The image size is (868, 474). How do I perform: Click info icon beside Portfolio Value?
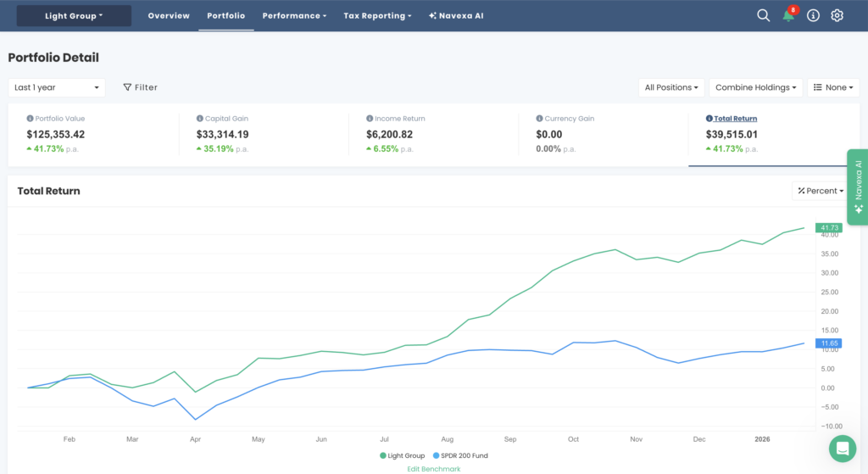coord(30,119)
